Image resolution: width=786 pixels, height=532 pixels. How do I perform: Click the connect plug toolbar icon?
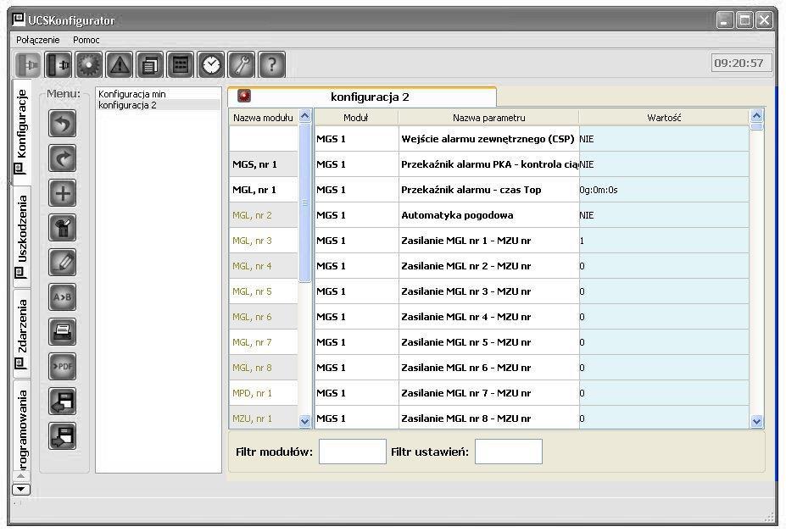click(x=28, y=64)
